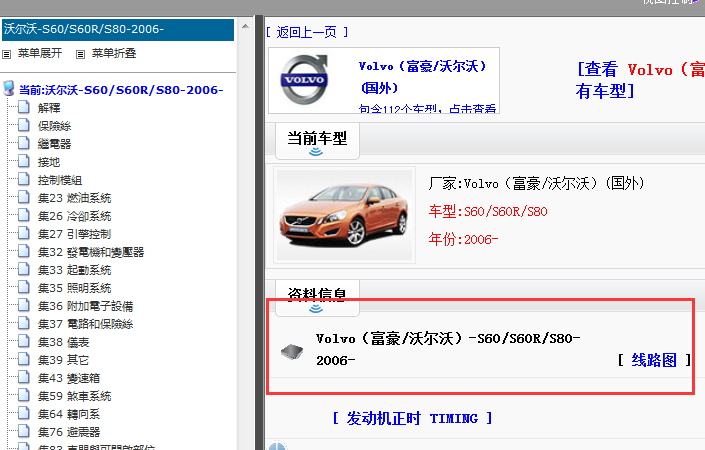The image size is (705, 450).
Task: Click the page icon next to 集27 引擎控制
Action: [24, 233]
